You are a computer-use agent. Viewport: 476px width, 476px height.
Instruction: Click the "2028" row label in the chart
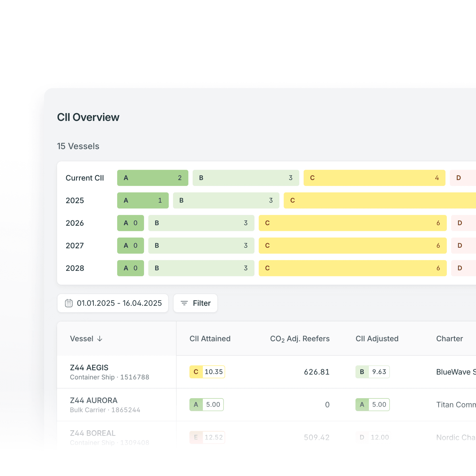point(75,268)
